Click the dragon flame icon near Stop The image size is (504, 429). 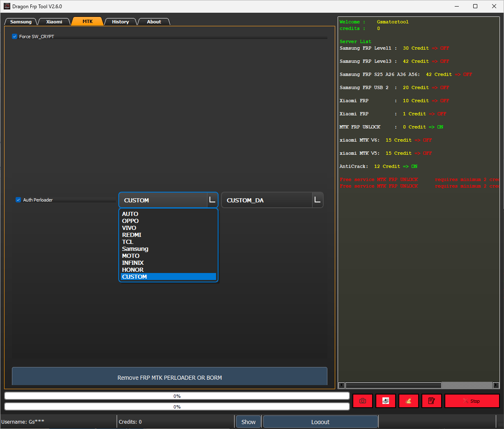pyautogui.click(x=408, y=401)
